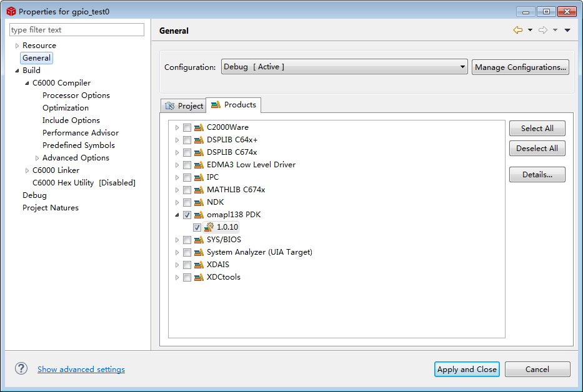Click the XDCtools product icon
Screen dimensions: 583x392
click(x=199, y=277)
